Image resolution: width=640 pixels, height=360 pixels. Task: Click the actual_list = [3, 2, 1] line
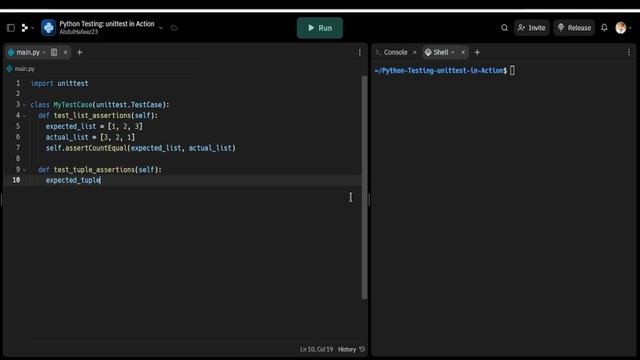tap(90, 137)
